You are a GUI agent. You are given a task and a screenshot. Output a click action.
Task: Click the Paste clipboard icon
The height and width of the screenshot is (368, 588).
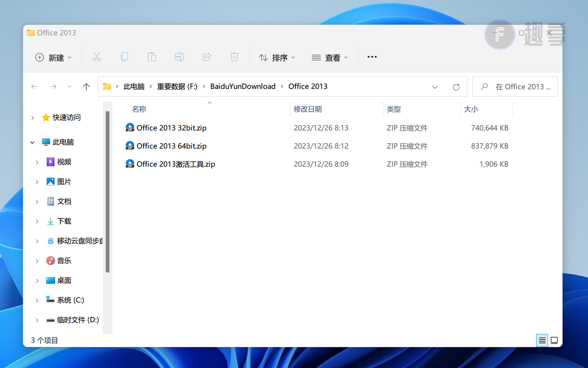coord(152,57)
